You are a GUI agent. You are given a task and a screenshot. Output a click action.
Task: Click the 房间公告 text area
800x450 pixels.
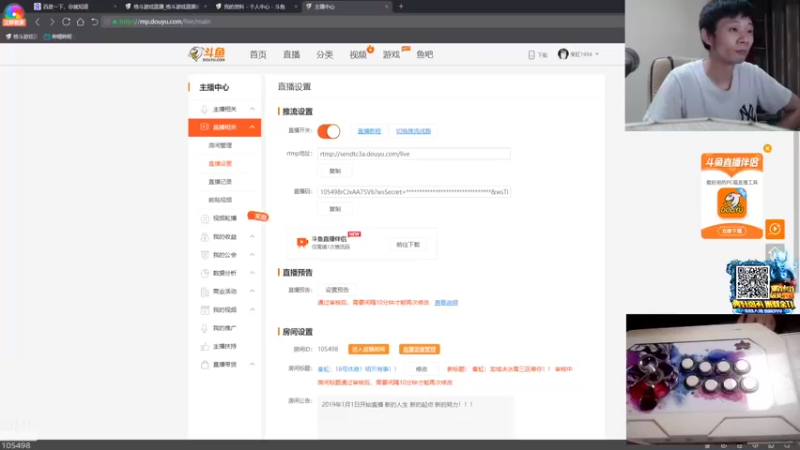click(x=415, y=417)
